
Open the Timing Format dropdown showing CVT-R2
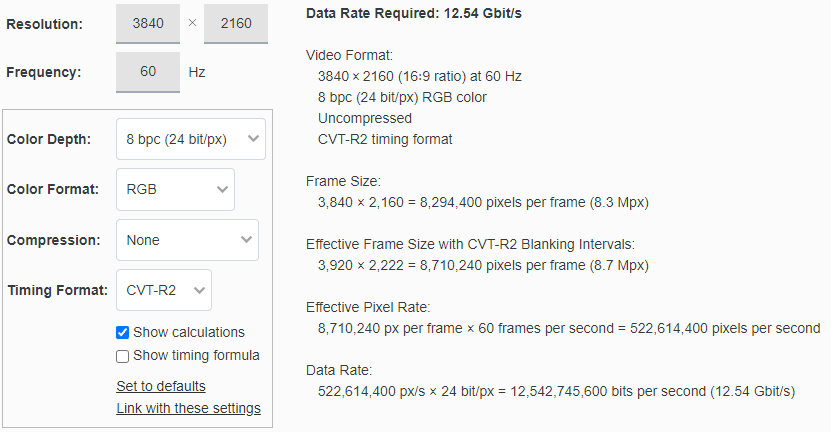tap(163, 290)
